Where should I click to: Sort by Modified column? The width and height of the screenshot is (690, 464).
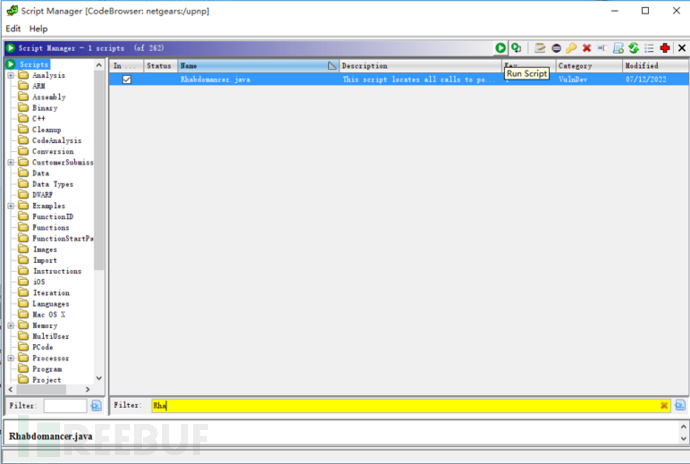point(656,66)
